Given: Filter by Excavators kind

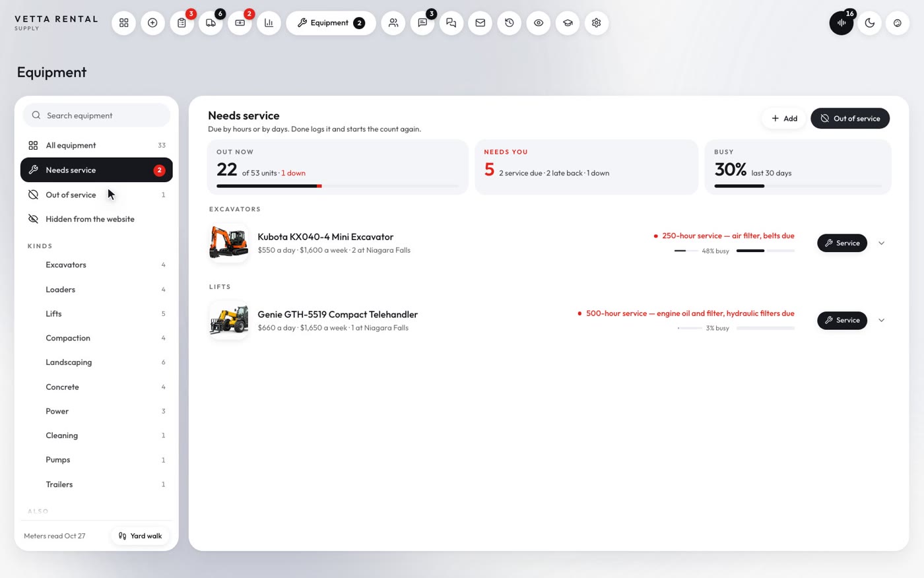Looking at the screenshot, I should 96,265.
